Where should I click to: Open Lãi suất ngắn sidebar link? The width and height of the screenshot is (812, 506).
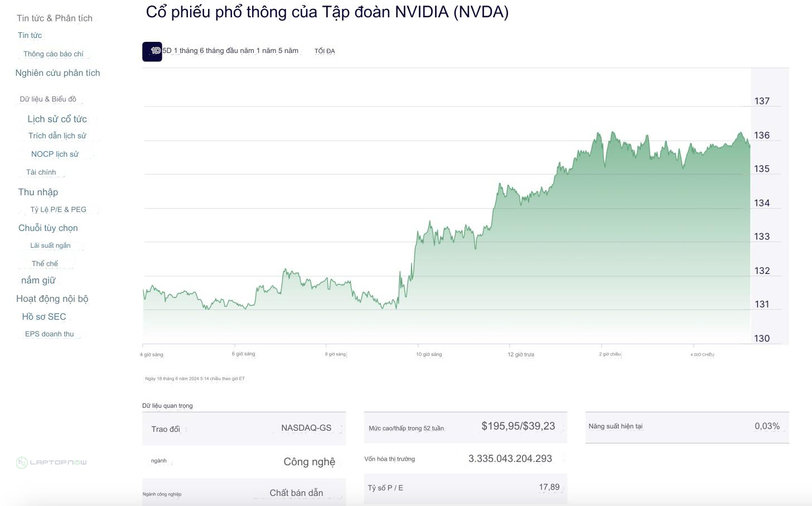pyautogui.click(x=50, y=245)
